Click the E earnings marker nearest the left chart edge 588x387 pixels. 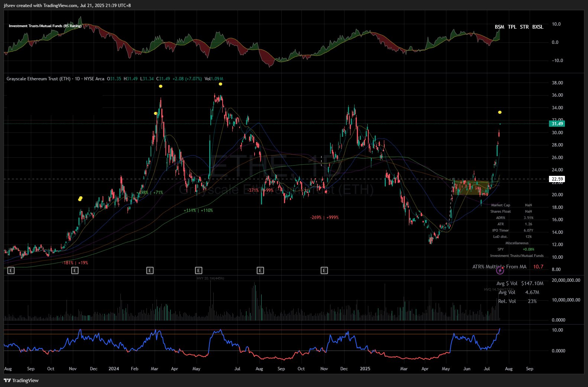(11, 270)
